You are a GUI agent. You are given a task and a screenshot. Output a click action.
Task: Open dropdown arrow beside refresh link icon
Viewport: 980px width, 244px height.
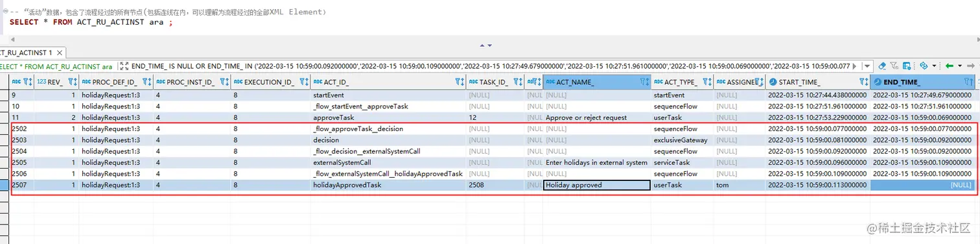[x=934, y=66]
